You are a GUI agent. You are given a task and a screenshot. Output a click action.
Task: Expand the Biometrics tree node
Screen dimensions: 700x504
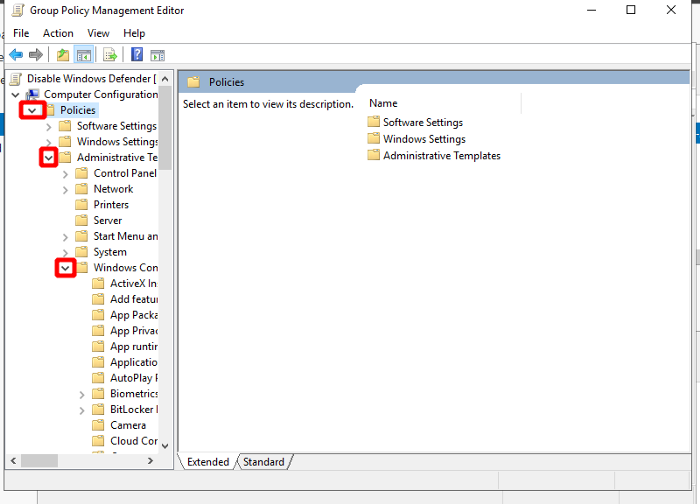(82, 395)
